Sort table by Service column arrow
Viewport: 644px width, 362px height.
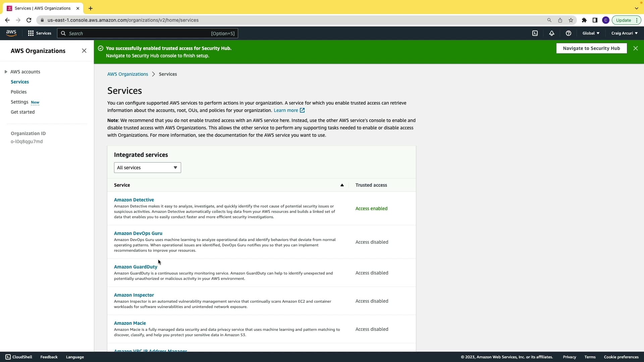coord(342,185)
